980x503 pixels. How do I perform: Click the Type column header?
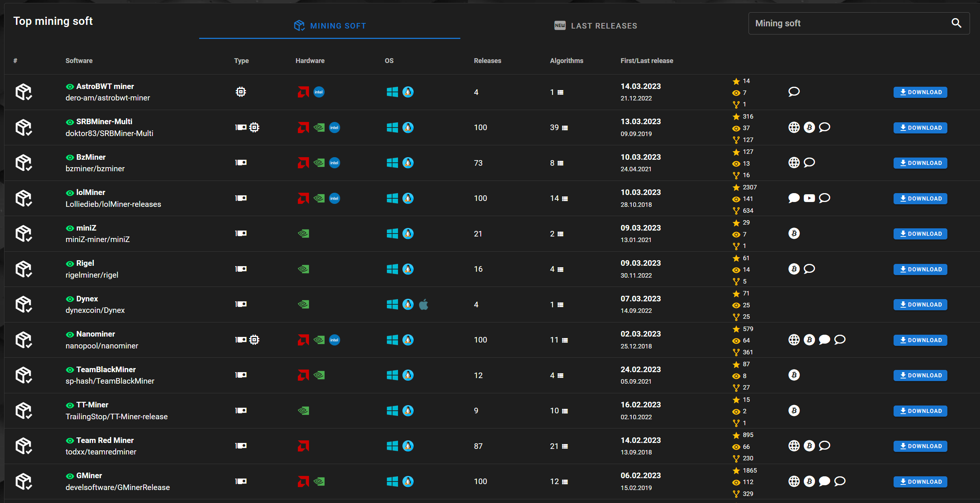(241, 60)
